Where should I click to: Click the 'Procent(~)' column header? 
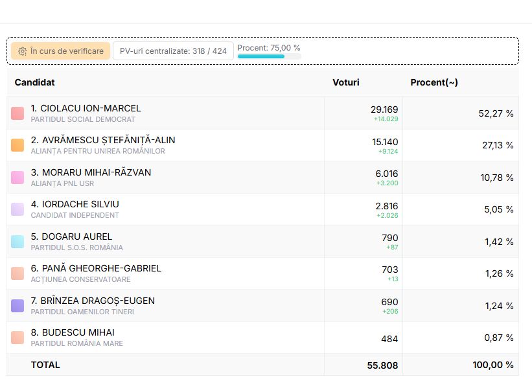point(434,82)
